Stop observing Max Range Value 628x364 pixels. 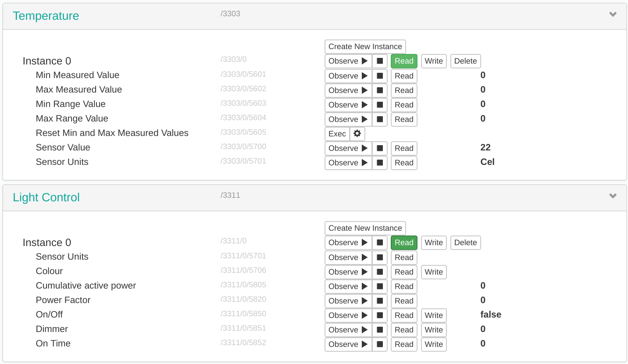[x=380, y=119]
